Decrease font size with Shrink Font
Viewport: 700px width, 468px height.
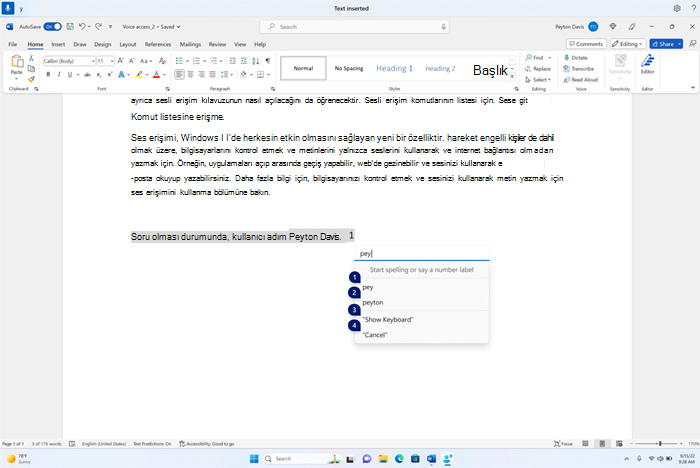tap(132, 61)
